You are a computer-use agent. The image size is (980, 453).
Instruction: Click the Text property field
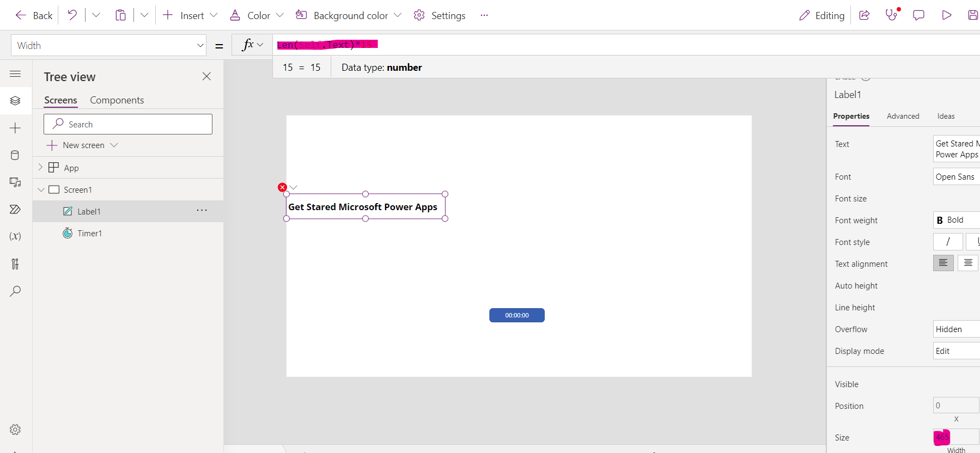coord(957,149)
